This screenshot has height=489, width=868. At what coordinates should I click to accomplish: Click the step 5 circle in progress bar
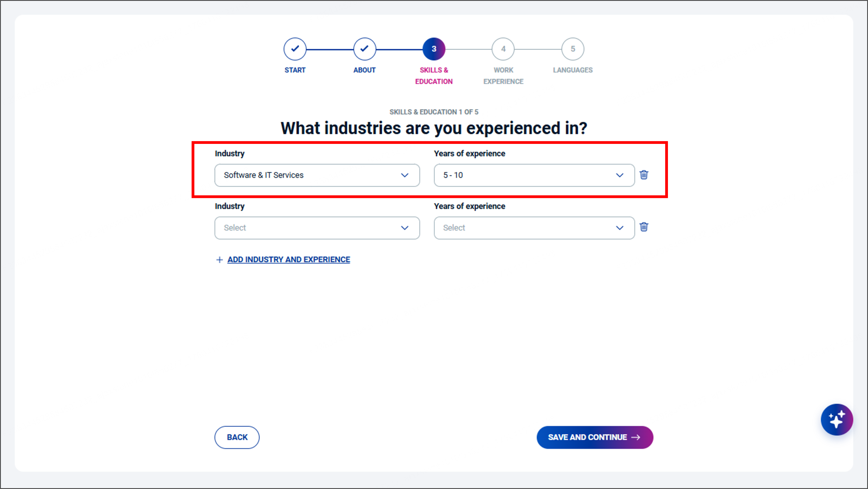(573, 49)
